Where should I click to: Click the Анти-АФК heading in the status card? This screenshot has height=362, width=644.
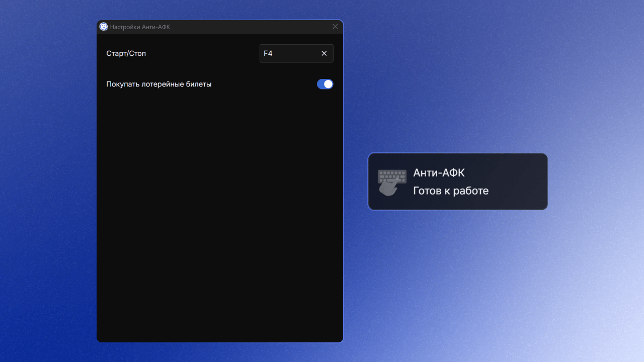tap(439, 172)
